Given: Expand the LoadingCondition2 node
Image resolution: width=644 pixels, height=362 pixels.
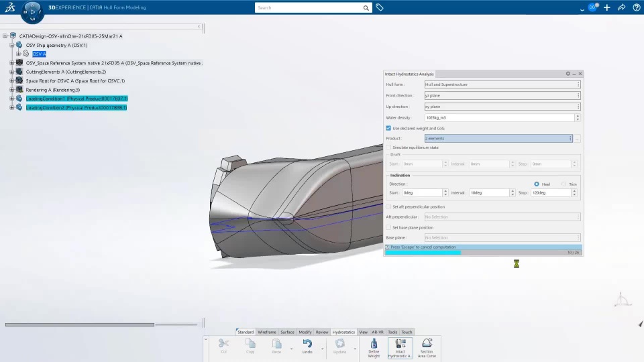Looking at the screenshot, I should [x=11, y=107].
